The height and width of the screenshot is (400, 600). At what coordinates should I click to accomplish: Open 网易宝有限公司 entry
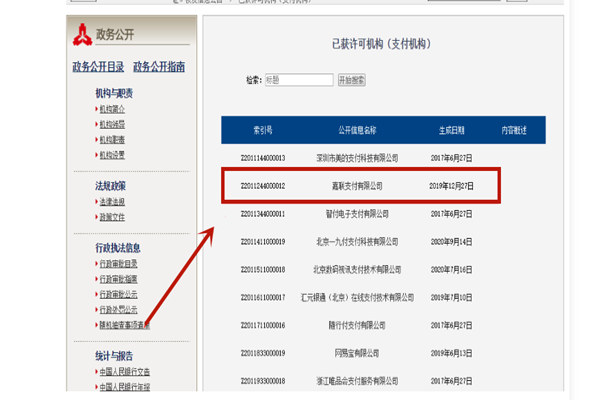coord(357,353)
